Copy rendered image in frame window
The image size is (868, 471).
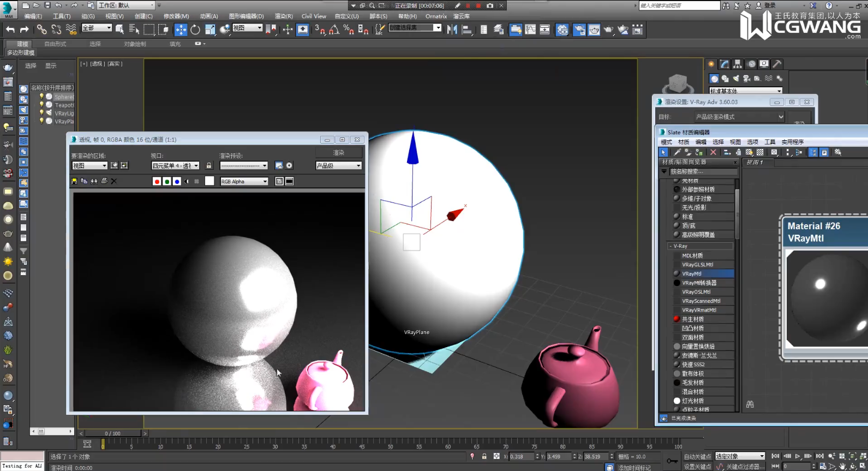[84, 181]
